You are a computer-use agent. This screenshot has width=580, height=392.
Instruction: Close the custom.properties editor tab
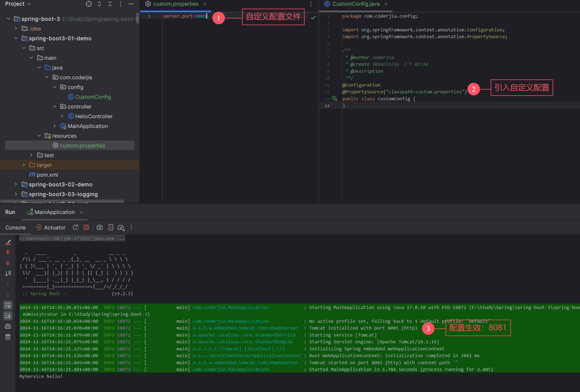[x=205, y=4]
